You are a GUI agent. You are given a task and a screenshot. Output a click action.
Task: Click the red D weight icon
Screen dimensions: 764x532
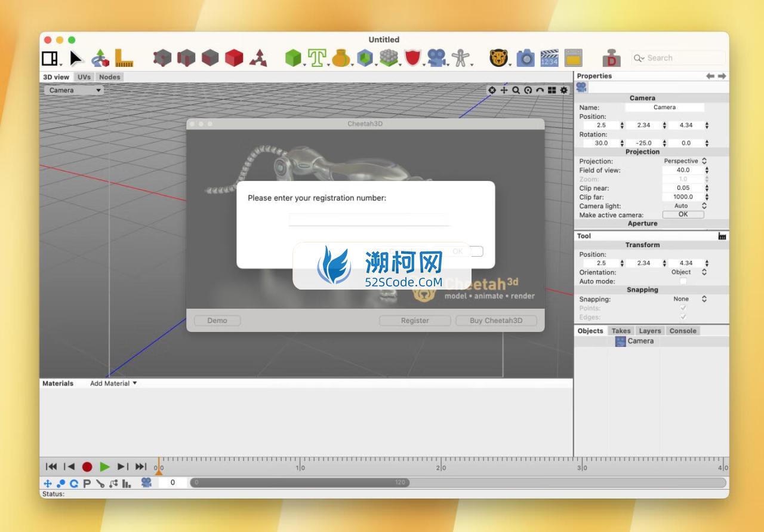[x=611, y=59]
